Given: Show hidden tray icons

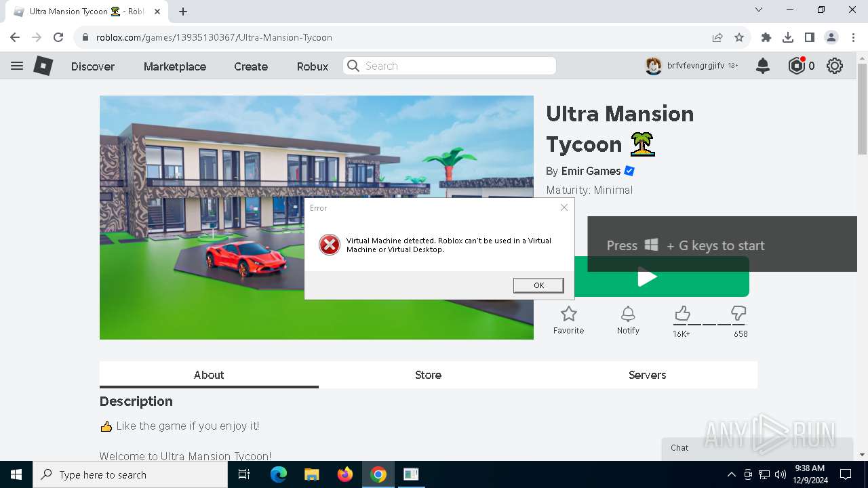Looking at the screenshot, I should 731,474.
